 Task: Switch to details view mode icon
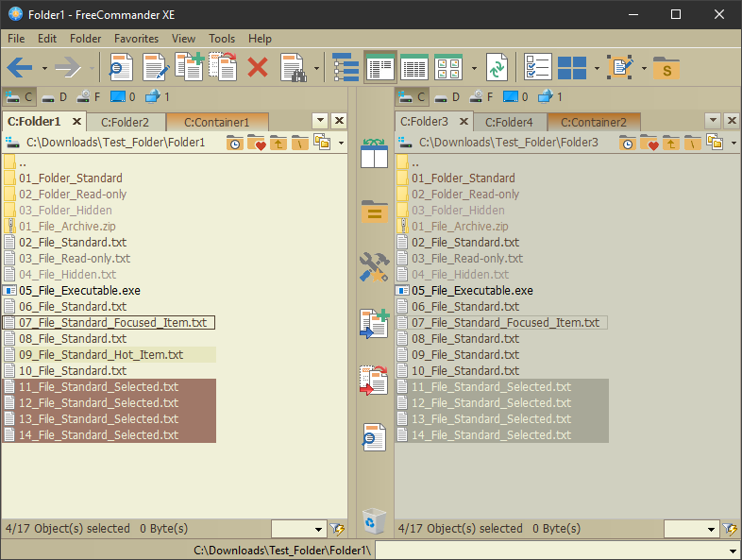(414, 67)
